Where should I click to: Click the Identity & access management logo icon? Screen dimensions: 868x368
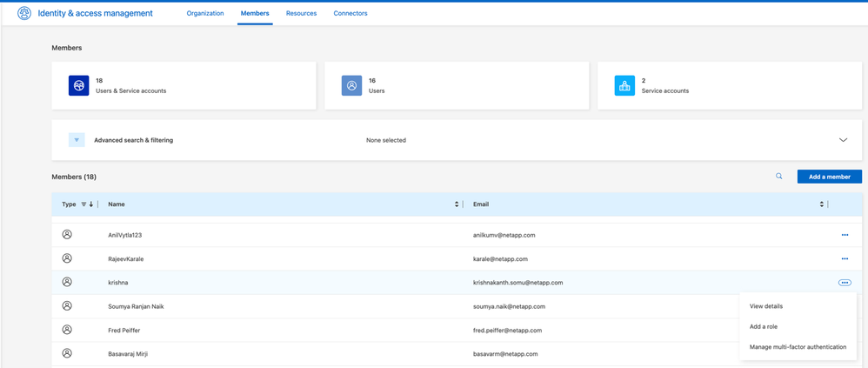click(x=24, y=13)
